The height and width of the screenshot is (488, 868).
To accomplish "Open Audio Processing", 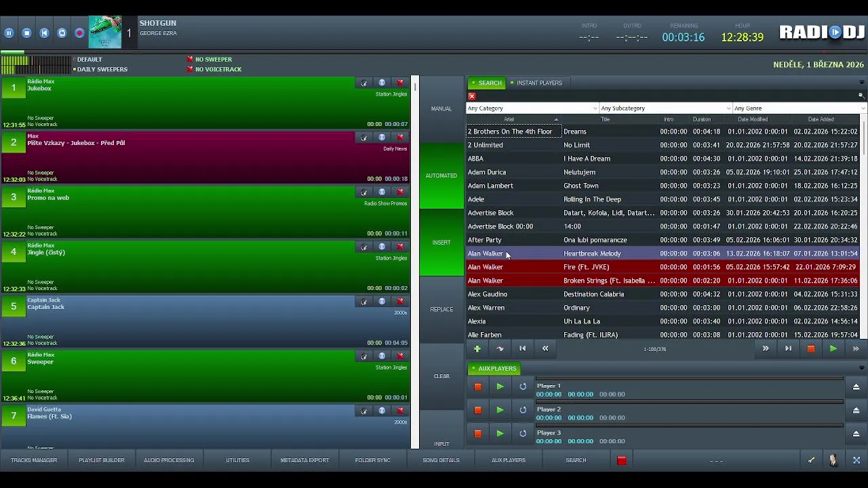I will pos(169,460).
